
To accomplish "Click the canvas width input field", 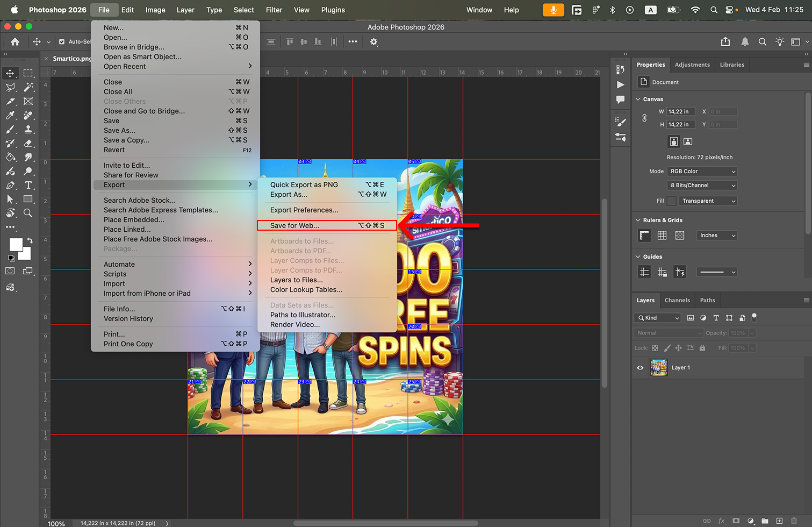I will [x=680, y=112].
